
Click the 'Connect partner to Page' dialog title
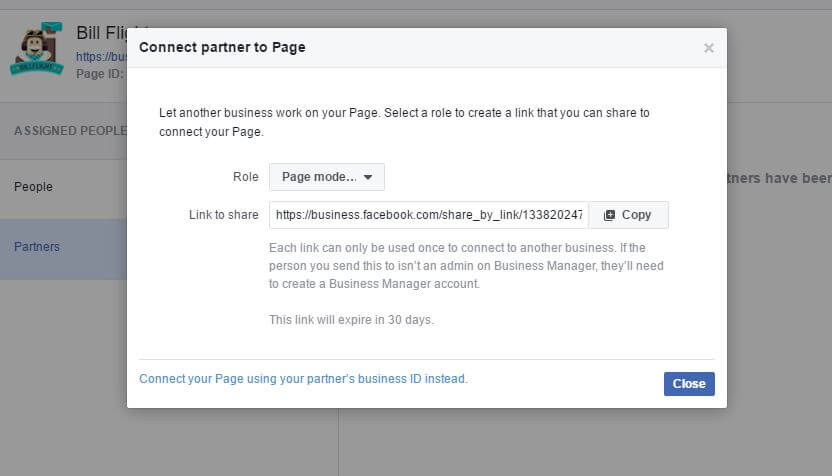point(222,47)
